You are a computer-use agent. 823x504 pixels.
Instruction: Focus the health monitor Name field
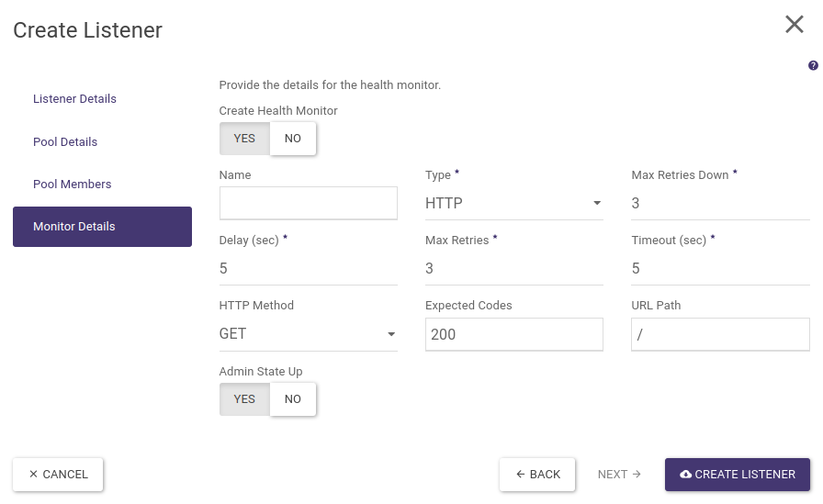click(x=308, y=203)
